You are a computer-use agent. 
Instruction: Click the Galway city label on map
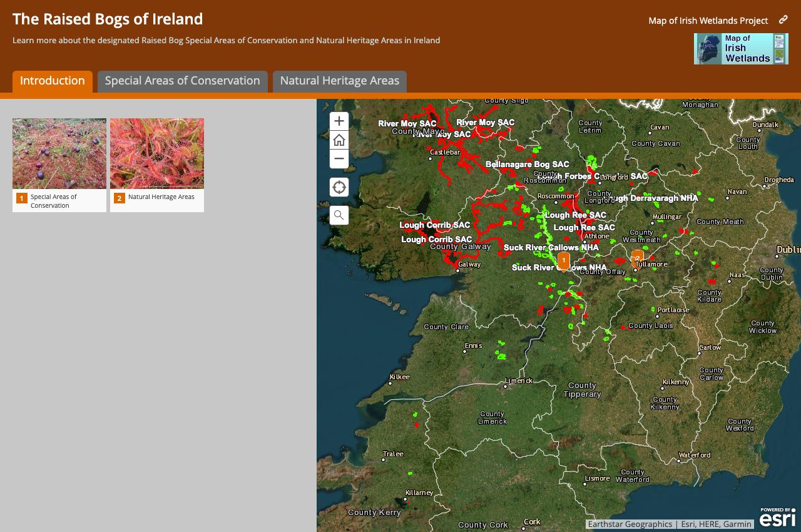[x=469, y=264]
